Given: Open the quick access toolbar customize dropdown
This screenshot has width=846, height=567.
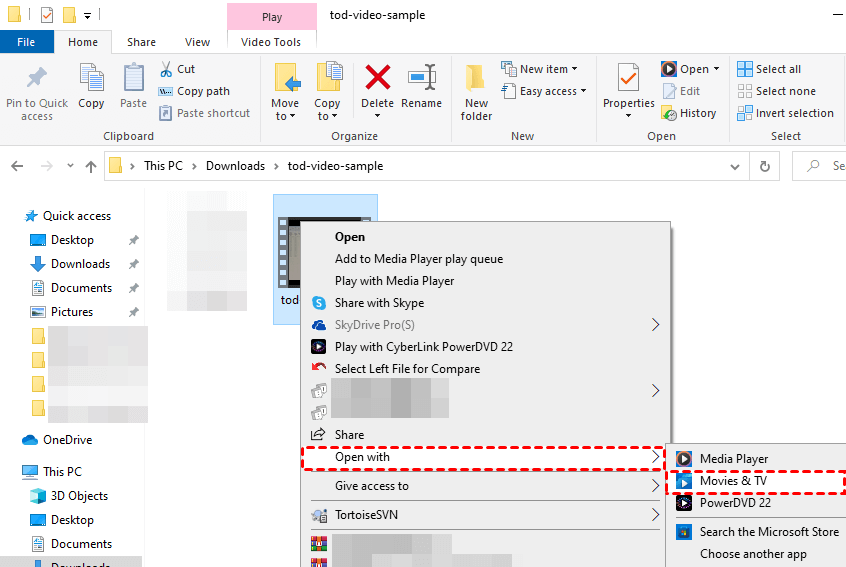Looking at the screenshot, I should [x=87, y=16].
